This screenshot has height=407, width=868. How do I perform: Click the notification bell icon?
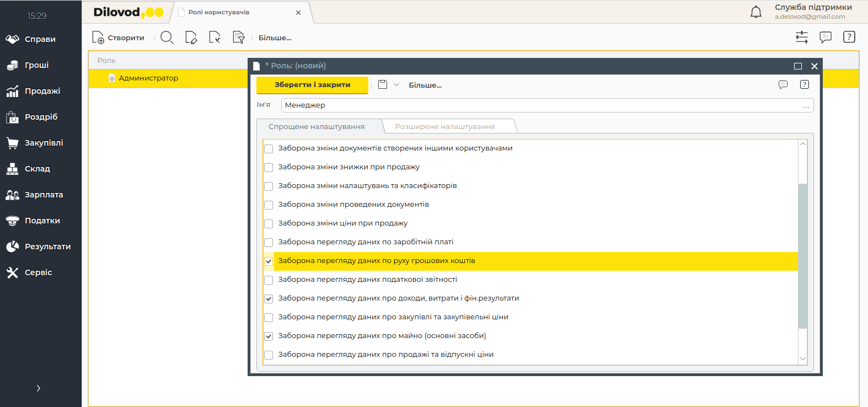756,12
